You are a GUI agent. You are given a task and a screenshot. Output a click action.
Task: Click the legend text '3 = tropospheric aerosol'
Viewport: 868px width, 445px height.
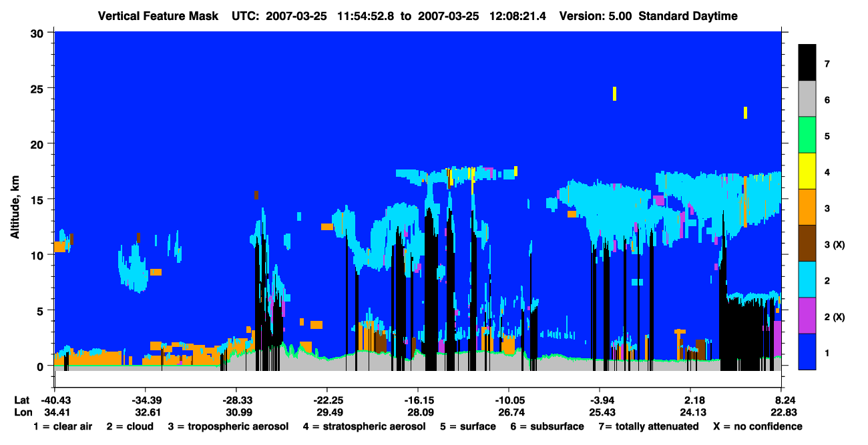click(228, 426)
